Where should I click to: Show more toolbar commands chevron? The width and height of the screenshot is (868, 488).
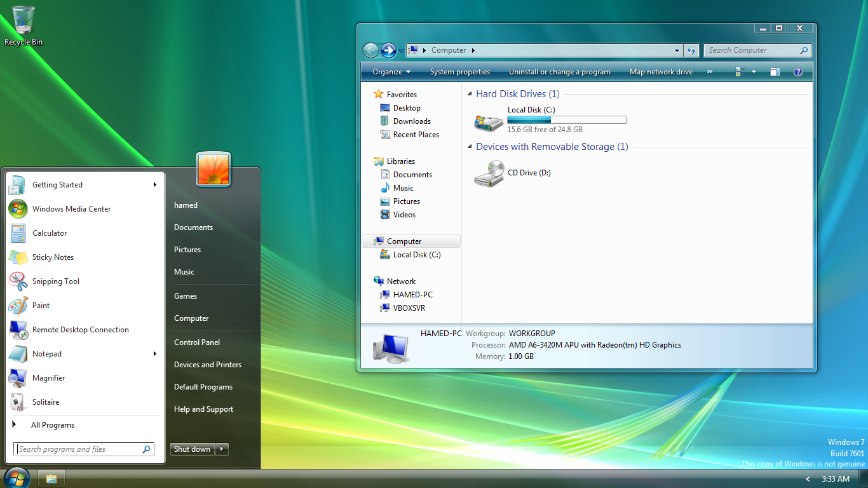click(x=710, y=72)
